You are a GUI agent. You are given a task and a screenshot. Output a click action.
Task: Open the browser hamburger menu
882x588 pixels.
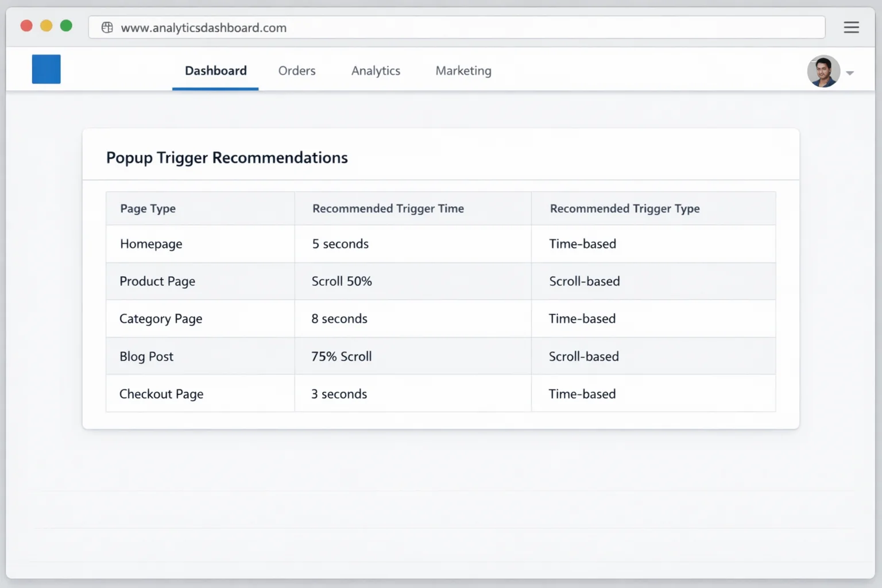(x=852, y=27)
